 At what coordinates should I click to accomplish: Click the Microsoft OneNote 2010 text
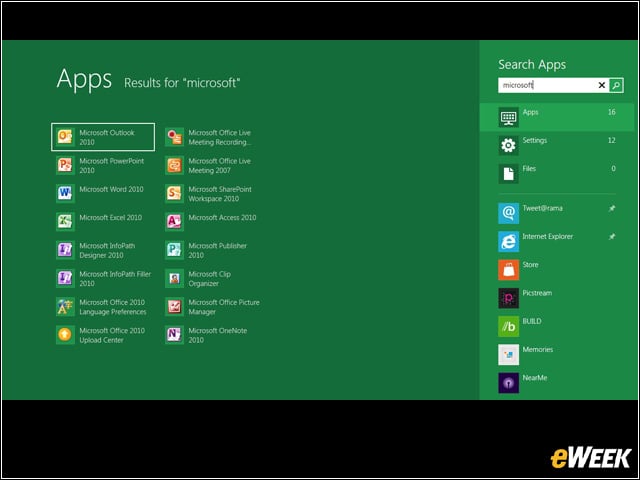(x=218, y=335)
